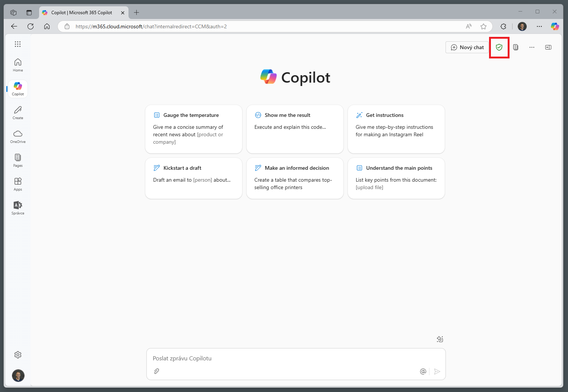The image size is (568, 392).
Task: Click the green shield protection icon
Action: click(499, 47)
